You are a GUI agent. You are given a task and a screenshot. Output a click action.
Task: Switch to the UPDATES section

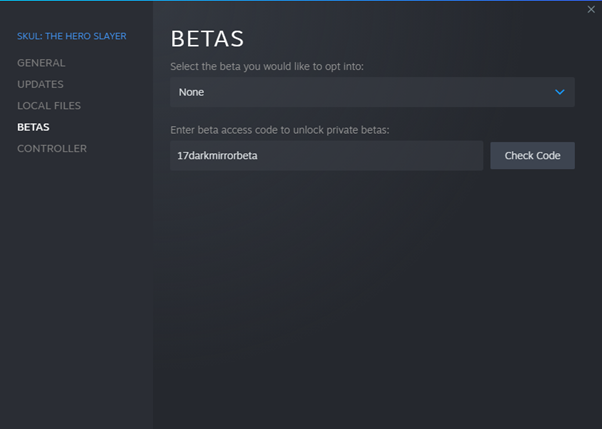coord(40,84)
